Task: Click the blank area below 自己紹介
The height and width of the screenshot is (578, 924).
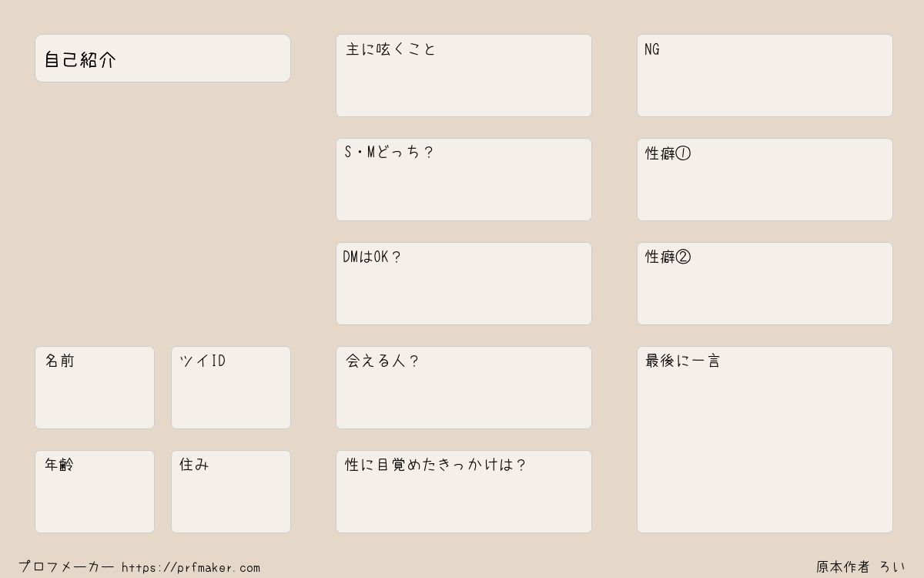Action: click(x=162, y=213)
